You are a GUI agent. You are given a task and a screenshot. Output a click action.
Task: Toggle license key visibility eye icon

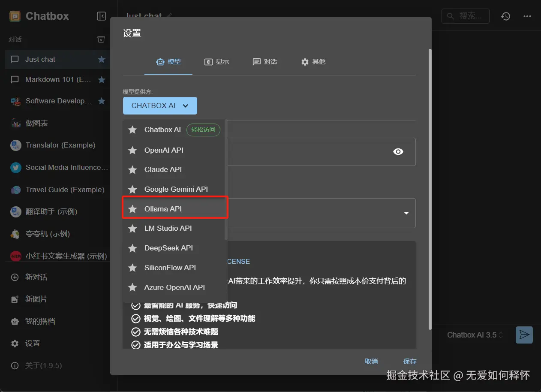click(x=398, y=151)
